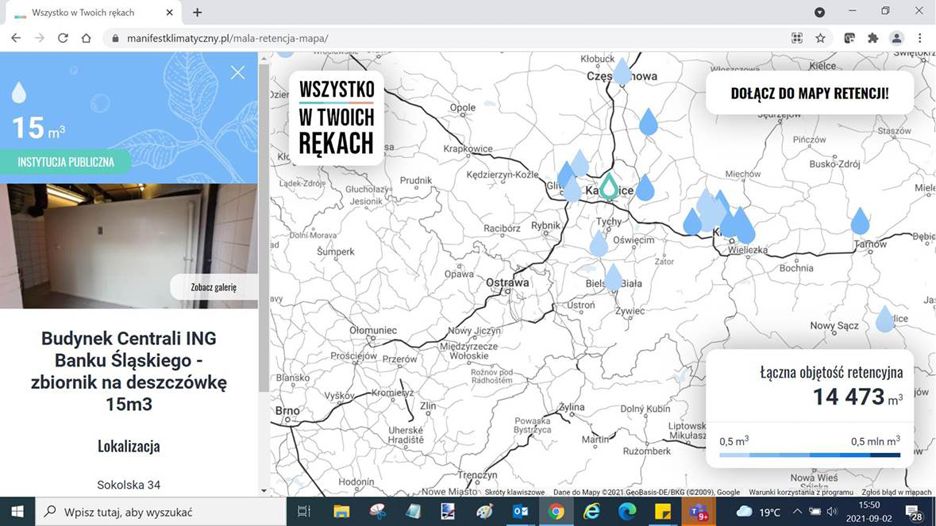Click the Sokolska 34 address text
The width and height of the screenshot is (936, 526).
pyautogui.click(x=128, y=485)
